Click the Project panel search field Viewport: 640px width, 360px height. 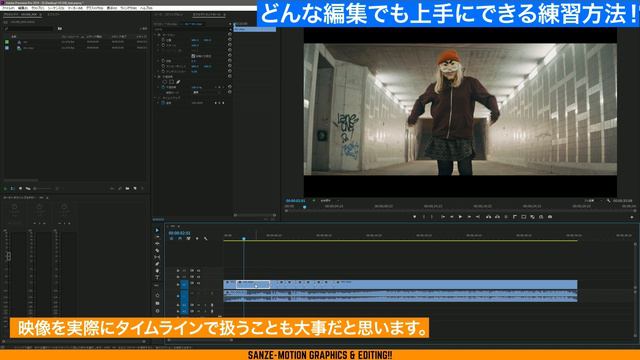29,29
